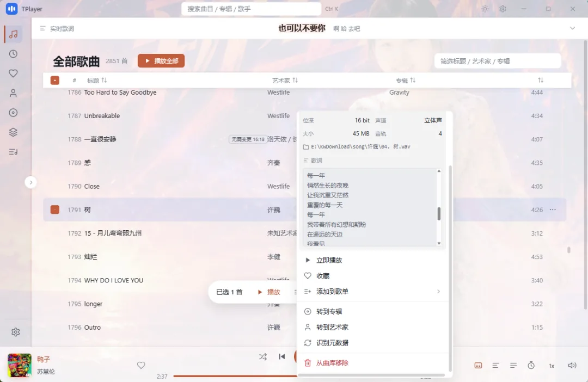Screen dimensions: 588x382
Task: Sort by 标题 column
Action: pos(97,80)
